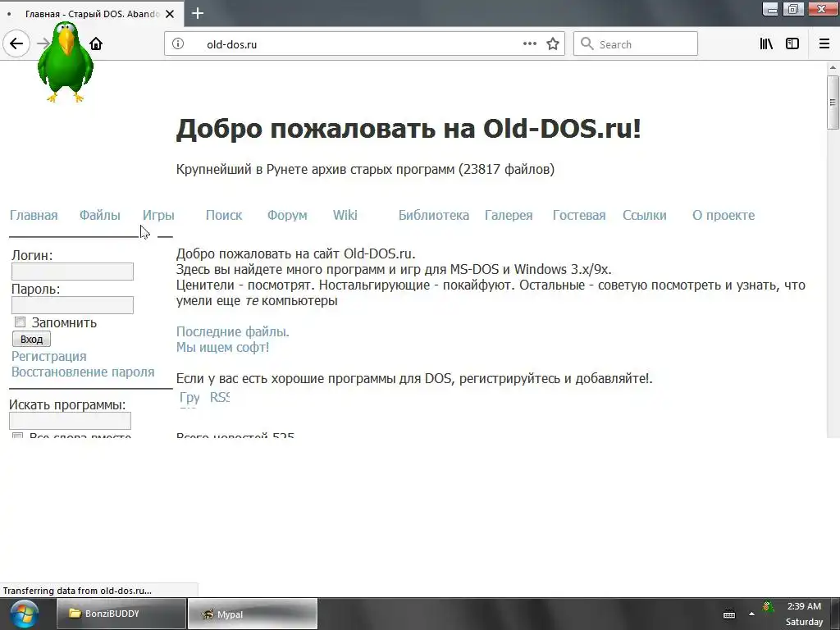Open the Файлы menu link
The image size is (840, 630).
pyautogui.click(x=99, y=216)
